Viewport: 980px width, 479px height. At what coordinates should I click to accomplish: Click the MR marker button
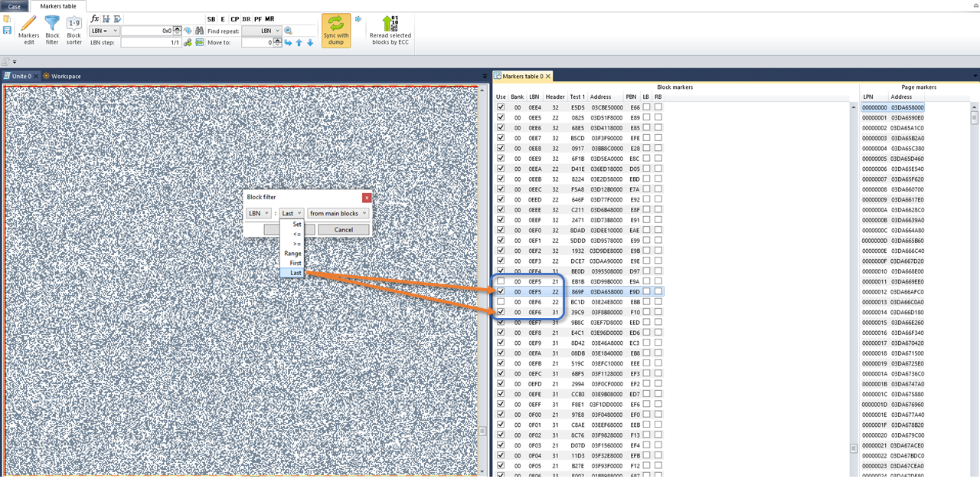tap(269, 19)
